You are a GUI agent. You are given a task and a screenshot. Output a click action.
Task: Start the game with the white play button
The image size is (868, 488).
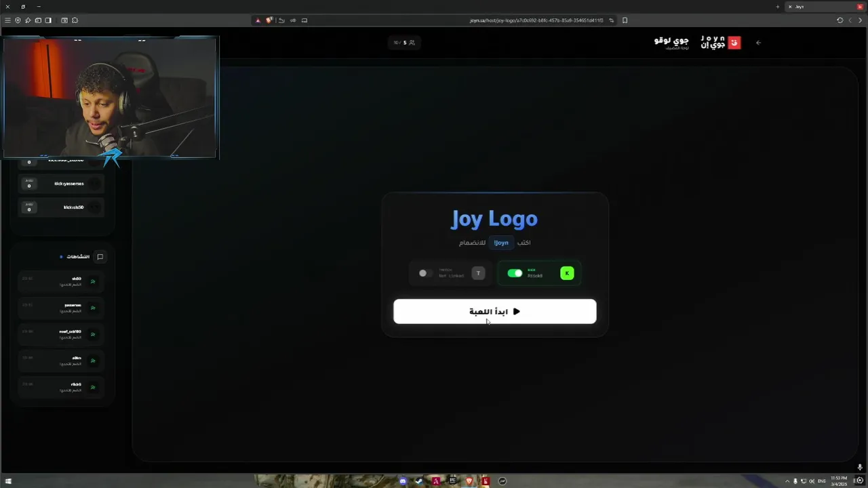tap(495, 311)
